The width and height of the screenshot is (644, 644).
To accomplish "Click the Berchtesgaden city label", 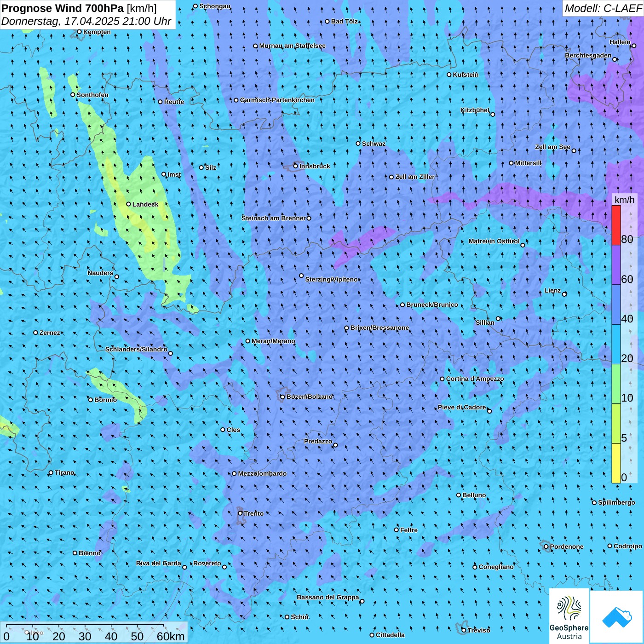I will (x=588, y=56).
